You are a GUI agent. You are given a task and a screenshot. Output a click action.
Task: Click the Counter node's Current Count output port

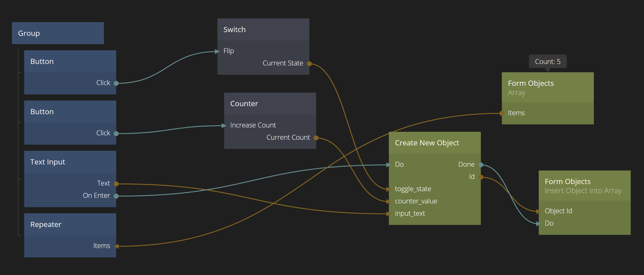pyautogui.click(x=316, y=138)
